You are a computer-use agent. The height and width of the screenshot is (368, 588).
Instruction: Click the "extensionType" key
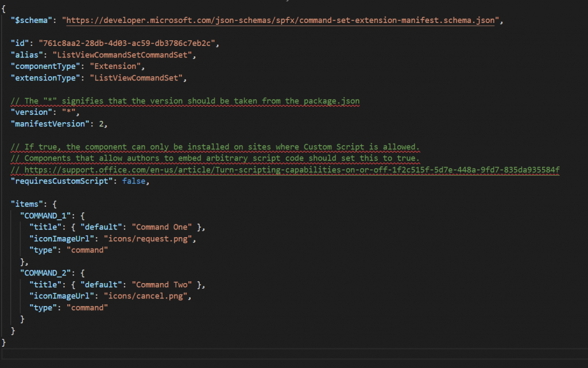click(45, 78)
